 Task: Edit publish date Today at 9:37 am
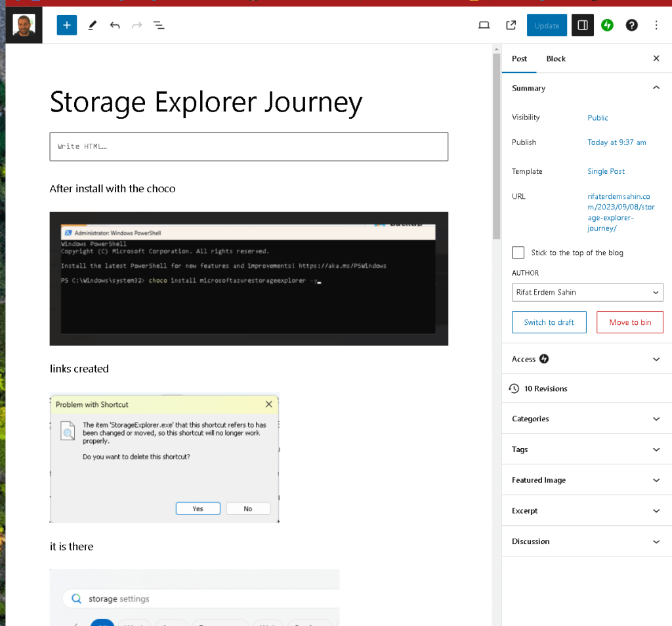click(617, 142)
